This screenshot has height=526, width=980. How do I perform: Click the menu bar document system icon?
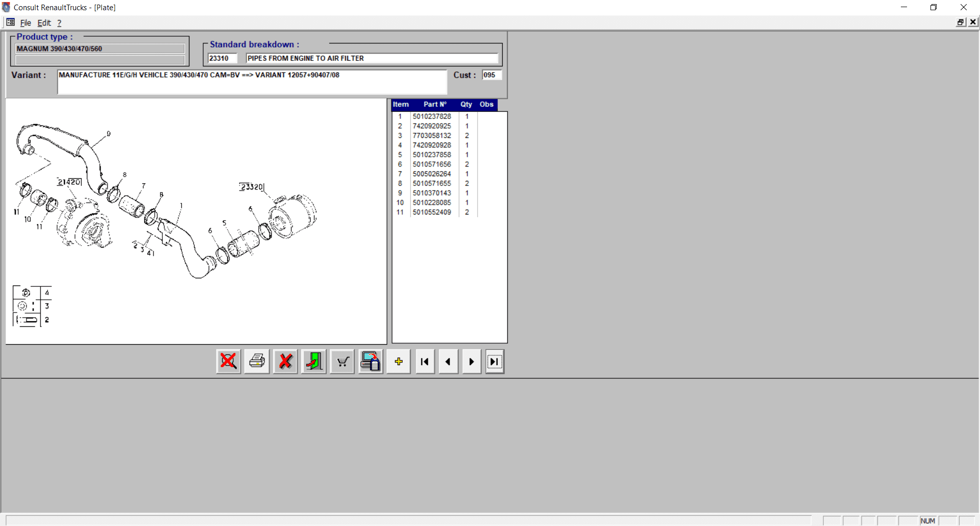pyautogui.click(x=10, y=22)
